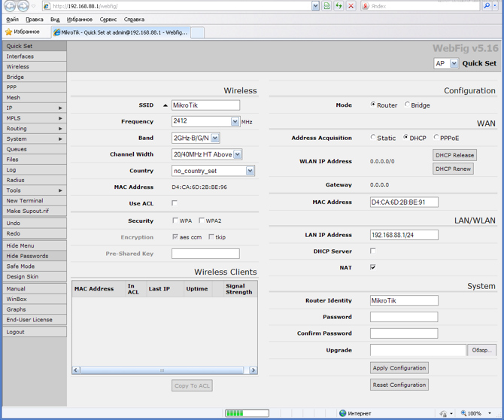The width and height of the screenshot is (504, 420).
Task: Click the search magnifier icon by Yandex box
Action: (487, 6)
